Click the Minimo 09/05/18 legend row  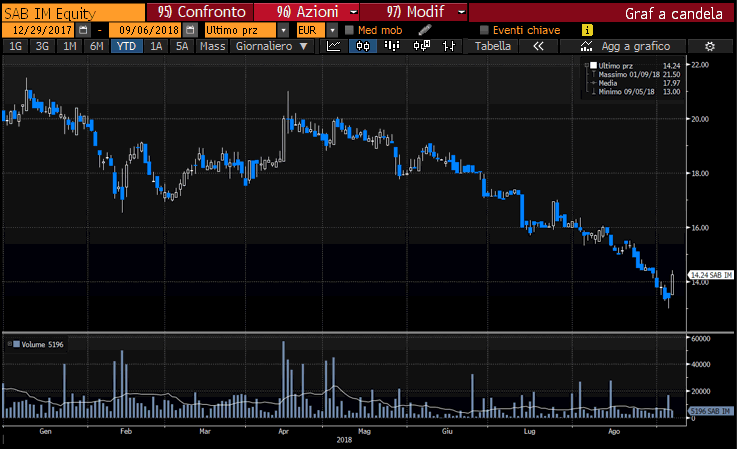[x=635, y=92]
